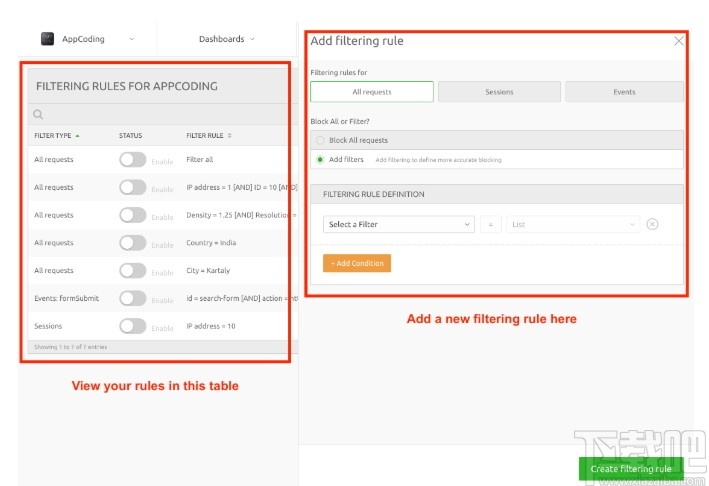Click the AppCoding app logo icon

point(47,39)
